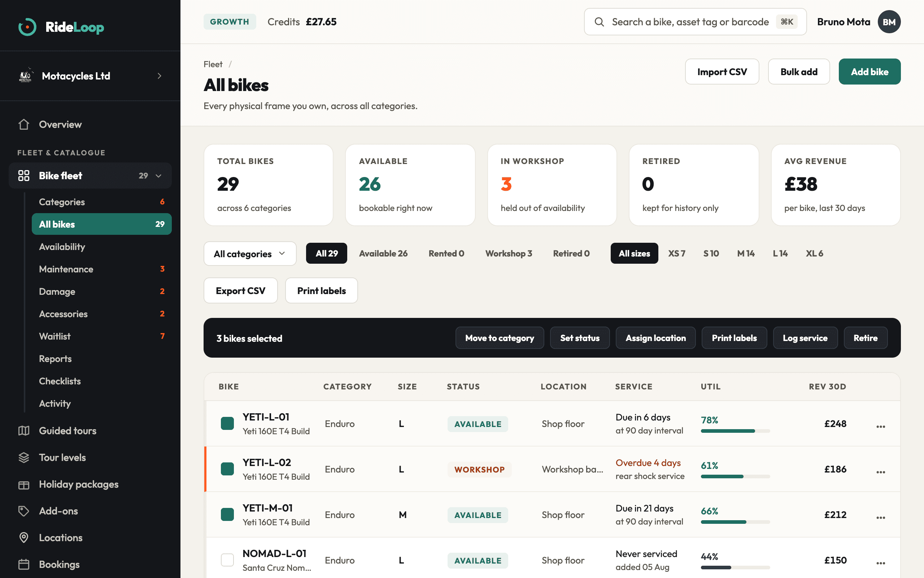Image resolution: width=924 pixels, height=578 pixels.
Task: Focus the bike search field
Action: tap(695, 22)
